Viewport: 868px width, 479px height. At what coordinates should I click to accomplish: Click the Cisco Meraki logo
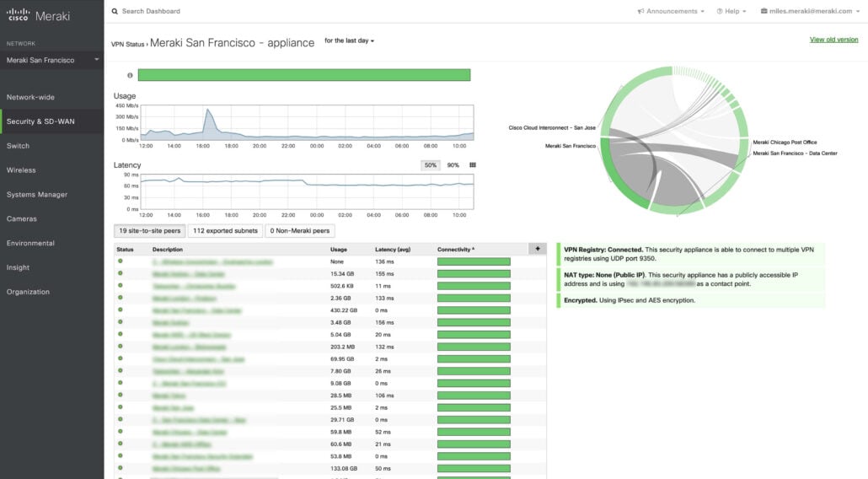pos(38,15)
